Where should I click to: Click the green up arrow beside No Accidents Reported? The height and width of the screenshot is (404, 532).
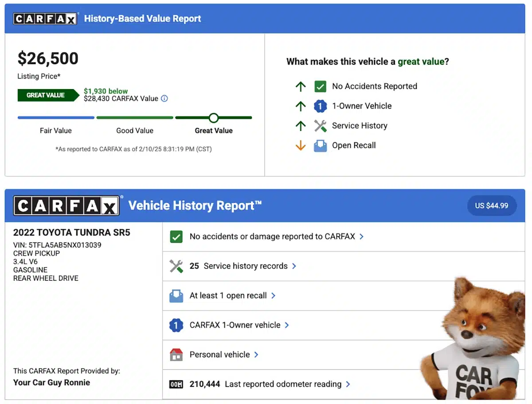click(x=301, y=86)
